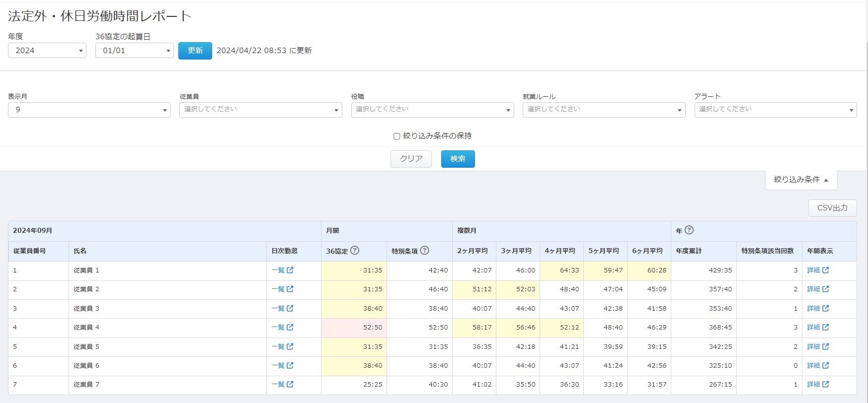
Task: Open 一覧 external link icon for 従業員 4
Action: 290,328
